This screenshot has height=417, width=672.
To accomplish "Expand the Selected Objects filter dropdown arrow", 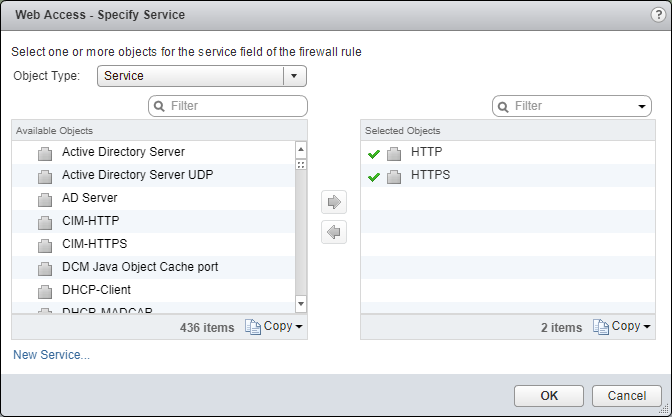I will pos(641,106).
